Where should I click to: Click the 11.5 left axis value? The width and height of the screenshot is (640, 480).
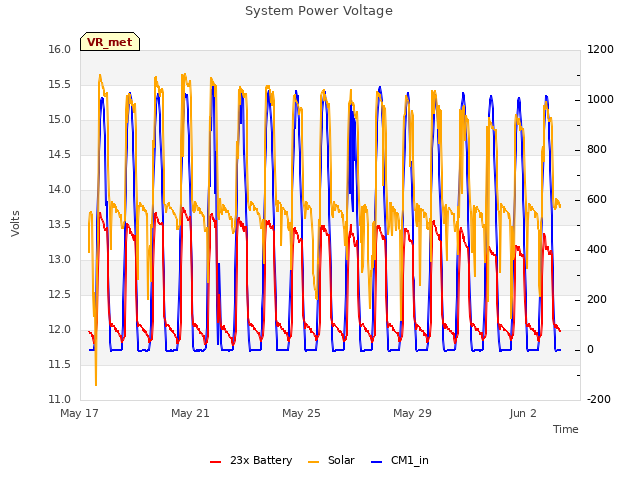[60, 364]
